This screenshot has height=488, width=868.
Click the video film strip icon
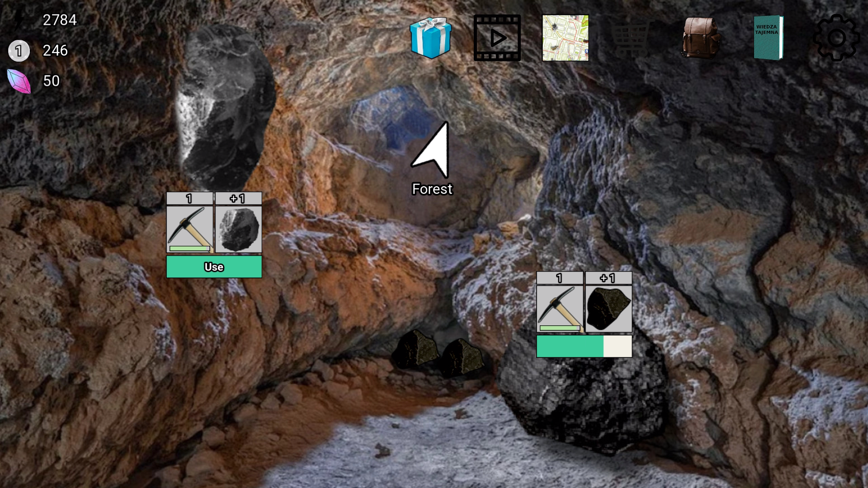pyautogui.click(x=497, y=38)
